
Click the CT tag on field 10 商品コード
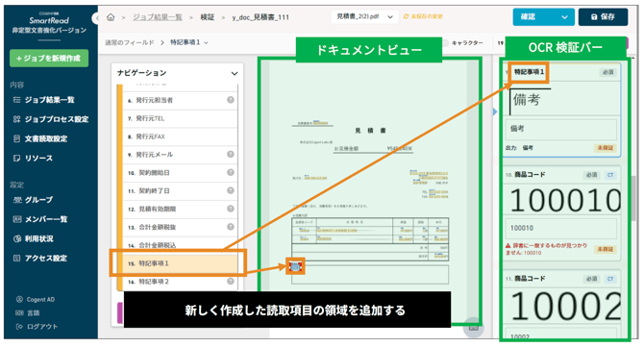tap(610, 175)
